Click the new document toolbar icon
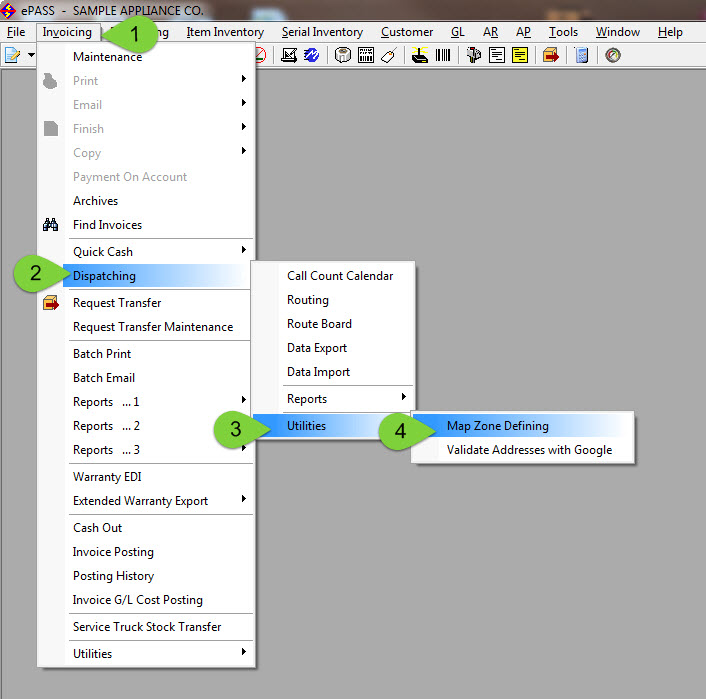The width and height of the screenshot is (706, 699). 13,55
